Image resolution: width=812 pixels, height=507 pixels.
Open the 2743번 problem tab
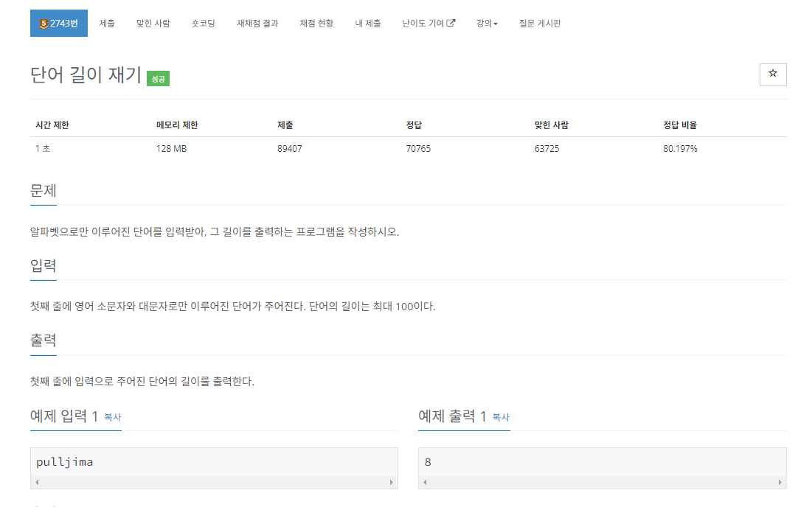pyautogui.click(x=58, y=24)
